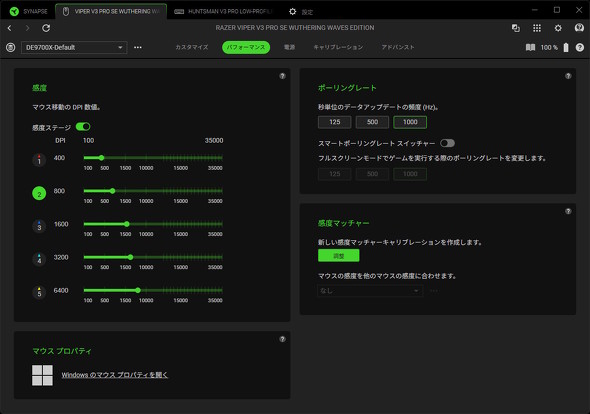Screen dimensions: 590x414
Task: Open the アドバンスト tab
Action: [x=398, y=47]
